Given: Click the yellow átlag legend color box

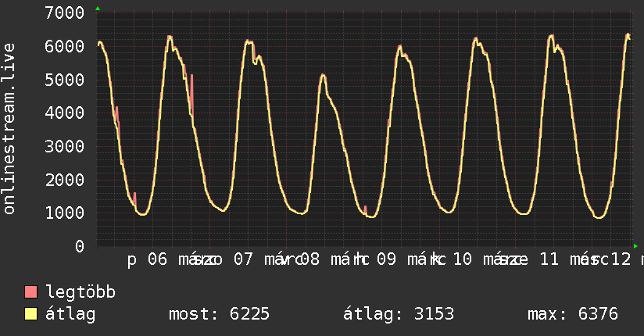Looking at the screenshot, I should (31, 315).
